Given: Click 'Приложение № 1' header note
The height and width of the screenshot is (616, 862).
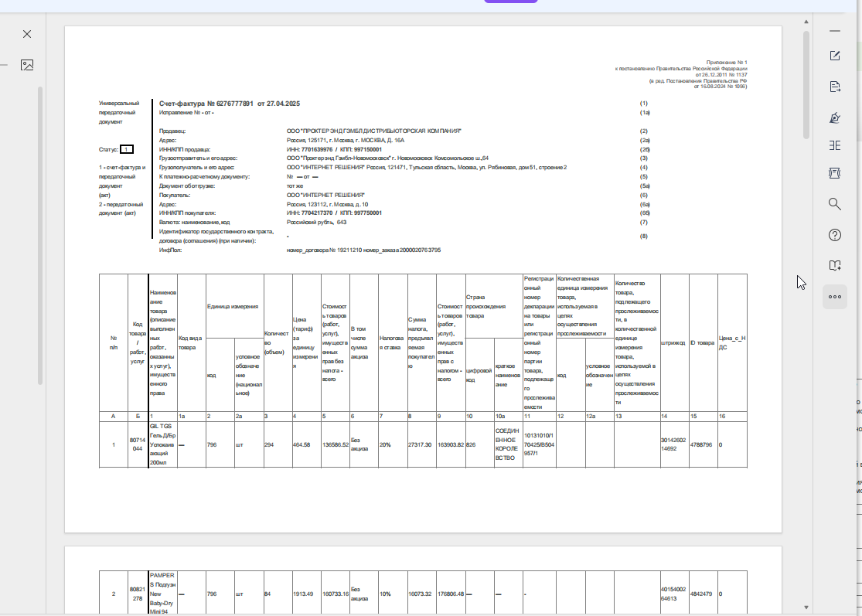Looking at the screenshot, I should pyautogui.click(x=727, y=63).
